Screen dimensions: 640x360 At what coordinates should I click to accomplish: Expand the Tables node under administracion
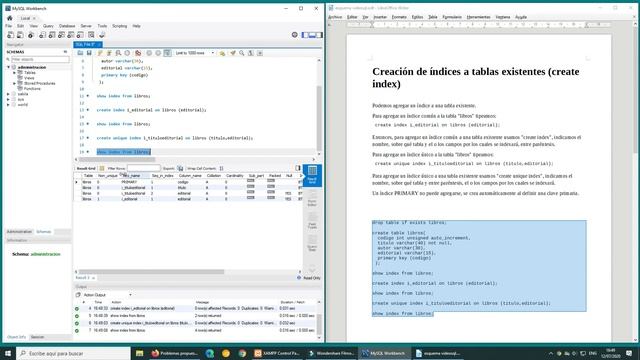[x=14, y=73]
